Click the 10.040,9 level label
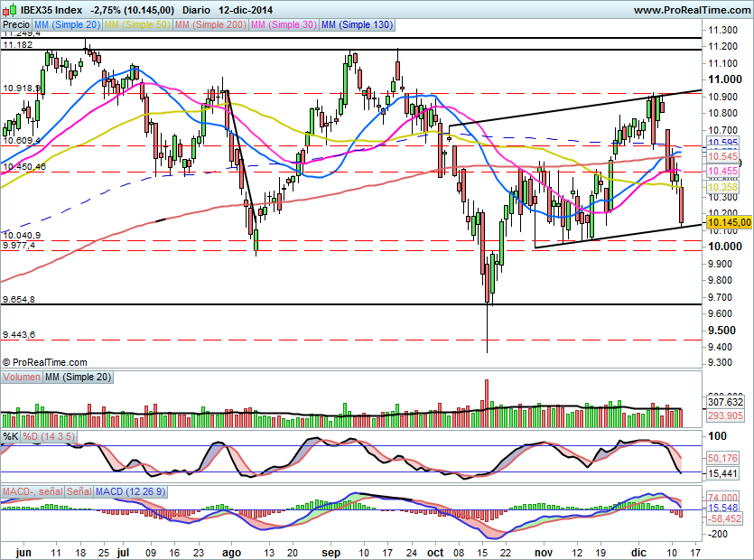 tap(21, 236)
